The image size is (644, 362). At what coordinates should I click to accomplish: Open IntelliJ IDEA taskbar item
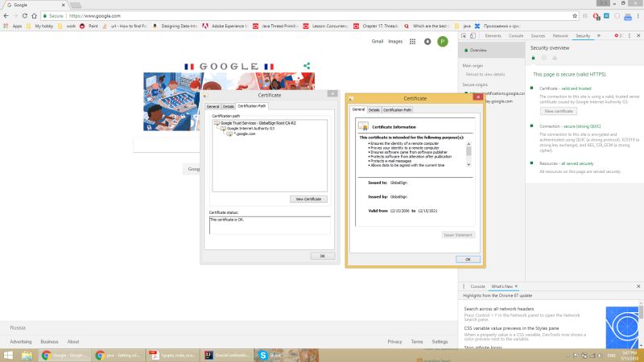click(x=226, y=355)
